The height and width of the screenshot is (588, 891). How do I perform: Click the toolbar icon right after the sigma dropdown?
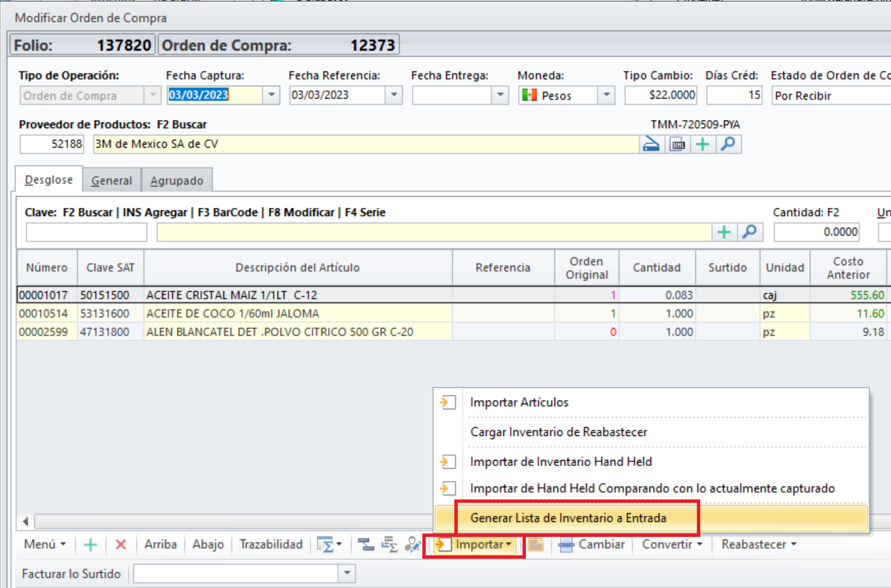coord(367,544)
